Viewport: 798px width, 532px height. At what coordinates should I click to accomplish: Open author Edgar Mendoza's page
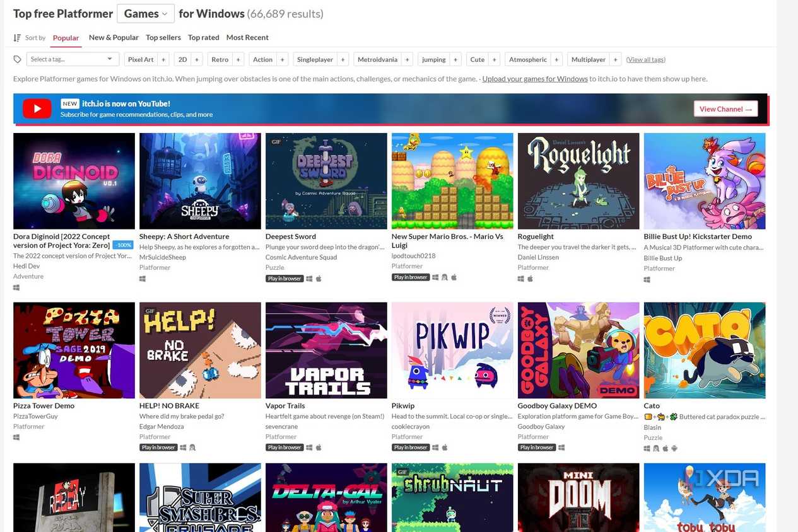pyautogui.click(x=161, y=426)
